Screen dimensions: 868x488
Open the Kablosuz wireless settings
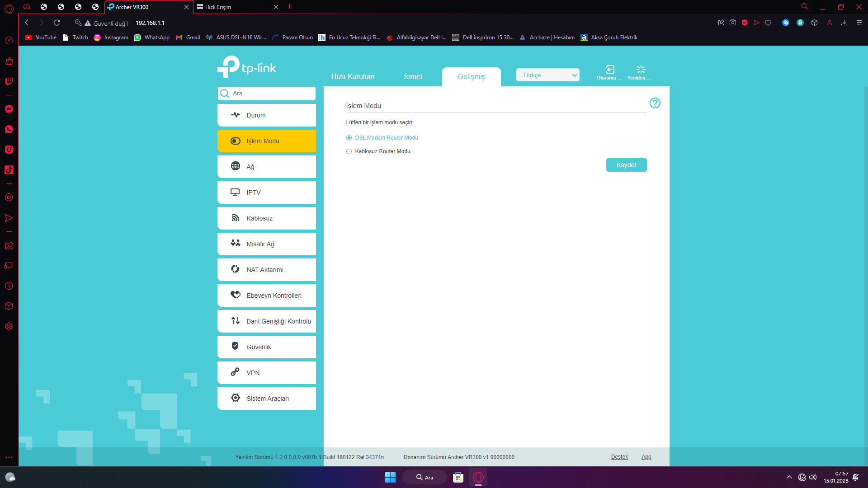coord(267,218)
